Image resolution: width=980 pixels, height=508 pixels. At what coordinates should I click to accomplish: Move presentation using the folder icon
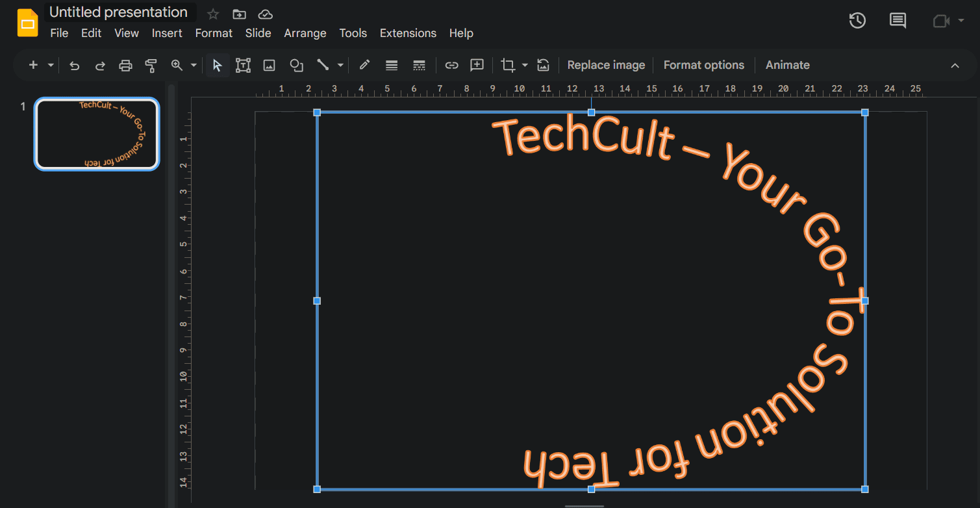[239, 14]
